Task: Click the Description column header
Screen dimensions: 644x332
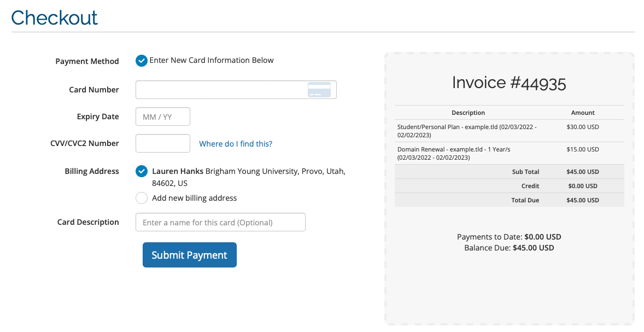Action: pyautogui.click(x=468, y=113)
